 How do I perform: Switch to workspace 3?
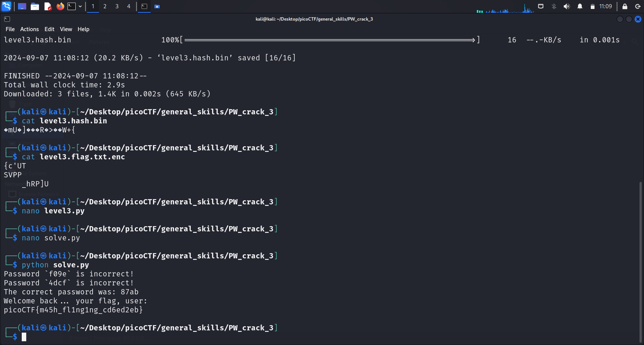coord(117,6)
